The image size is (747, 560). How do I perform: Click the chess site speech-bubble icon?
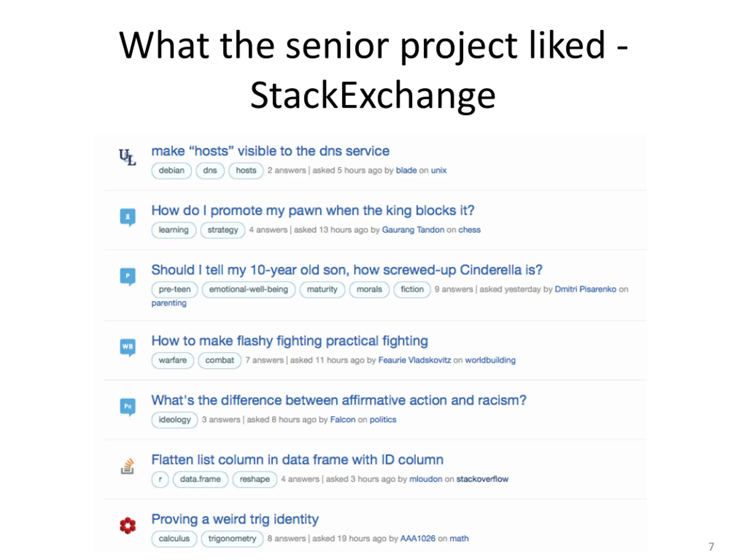128,217
